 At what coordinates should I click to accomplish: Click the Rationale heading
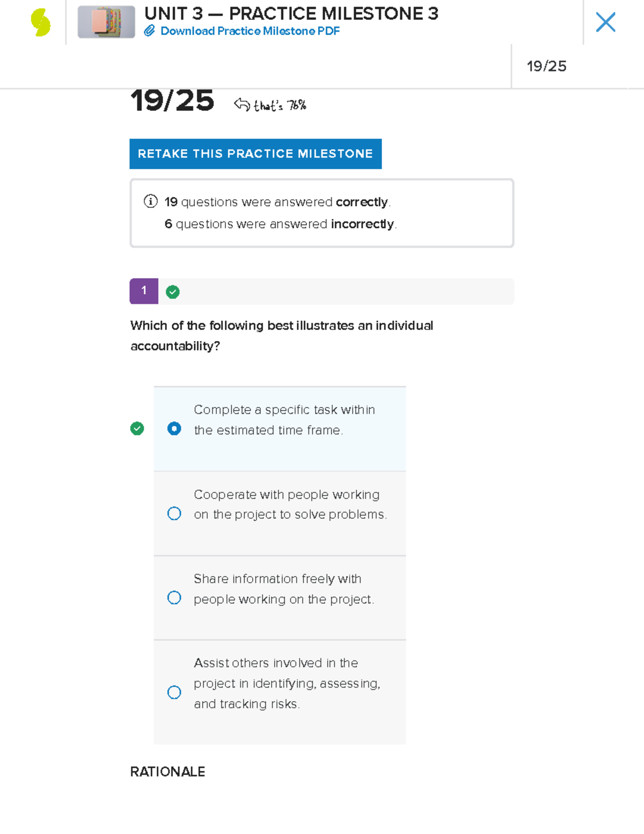point(167,772)
